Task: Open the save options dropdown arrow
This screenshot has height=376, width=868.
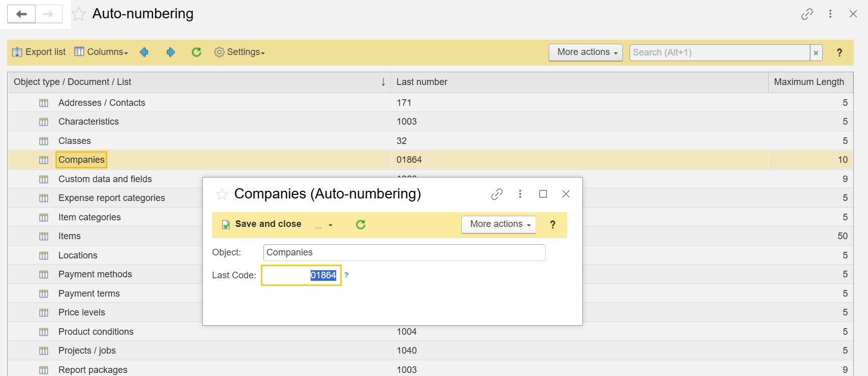Action: click(x=330, y=225)
